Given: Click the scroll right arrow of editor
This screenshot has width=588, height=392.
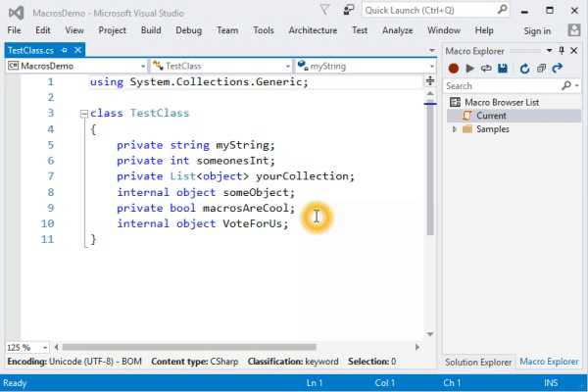Looking at the screenshot, I should click(417, 347).
